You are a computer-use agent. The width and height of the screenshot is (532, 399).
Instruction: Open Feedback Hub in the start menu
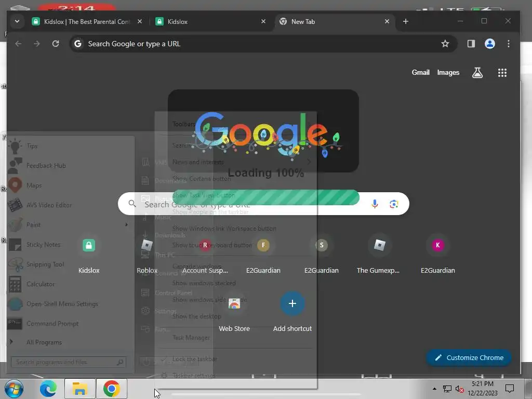click(x=70, y=166)
